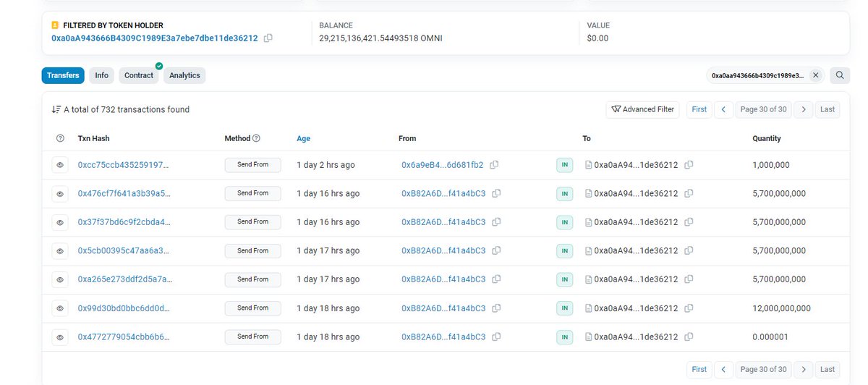Go to previous page using top chevron

[x=723, y=109]
